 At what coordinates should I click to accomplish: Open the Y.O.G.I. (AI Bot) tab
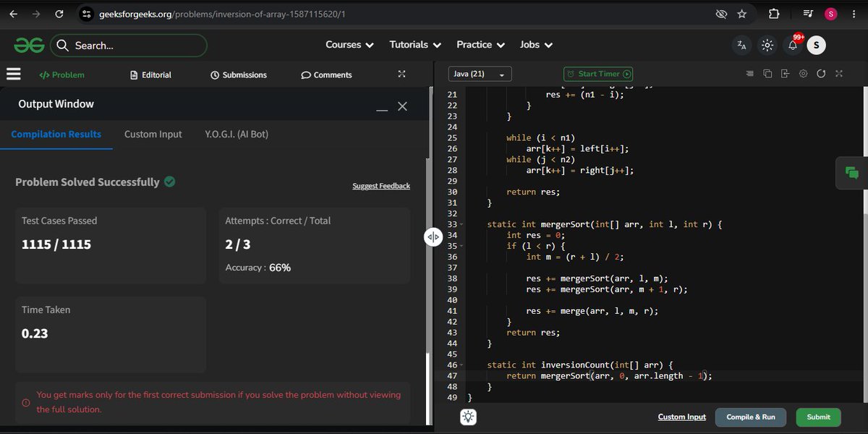237,134
